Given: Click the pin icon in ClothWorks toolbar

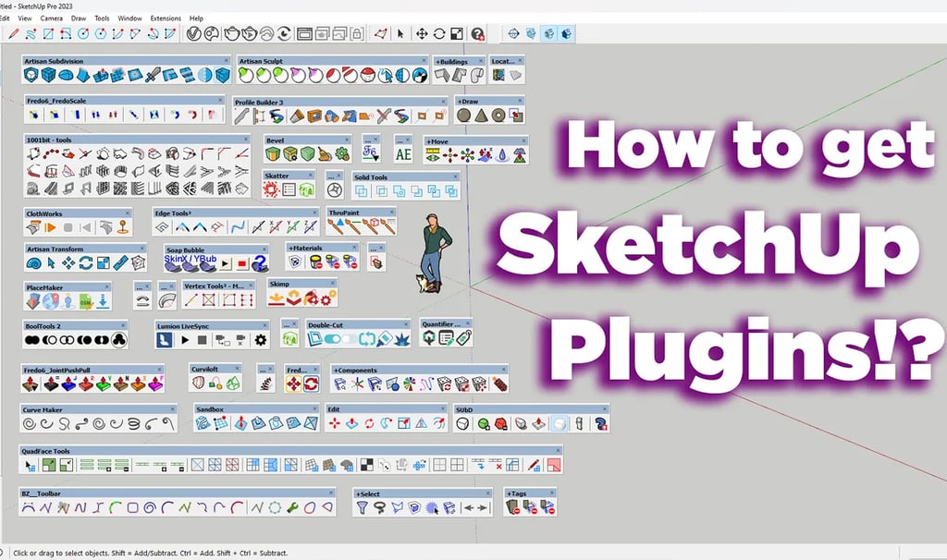Looking at the screenshot, I should point(123,227).
